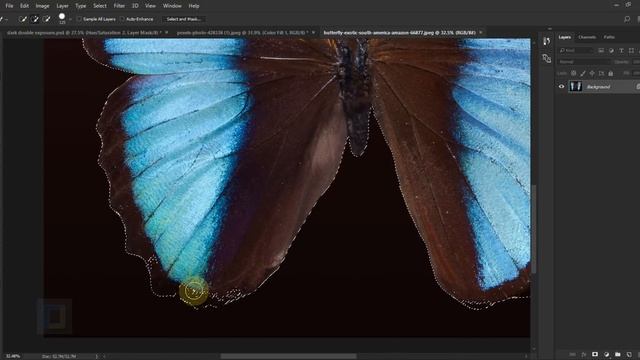Click the horizontal canvas scrollbar
Image resolution: width=640 pixels, height=360 pixels.
[x=288, y=356]
